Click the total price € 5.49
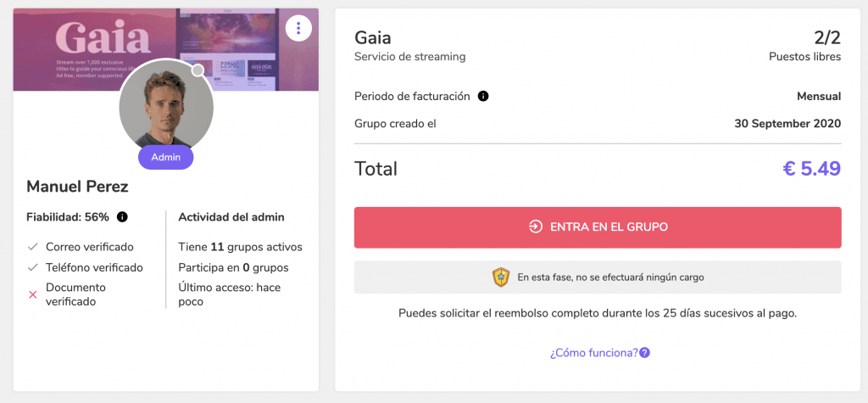Image resolution: width=868 pixels, height=403 pixels. tap(812, 169)
